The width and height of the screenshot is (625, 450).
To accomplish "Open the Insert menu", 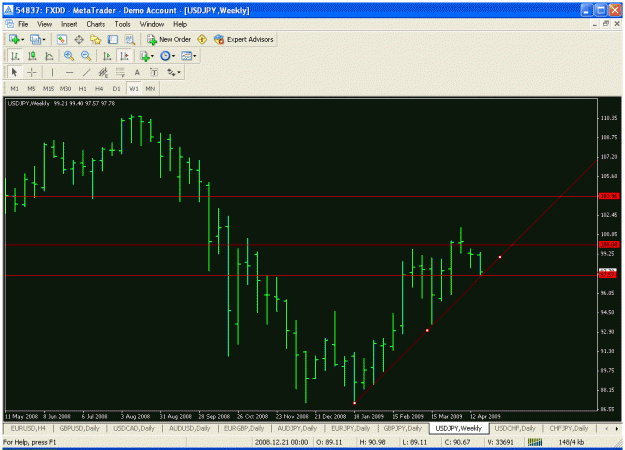I will click(69, 24).
